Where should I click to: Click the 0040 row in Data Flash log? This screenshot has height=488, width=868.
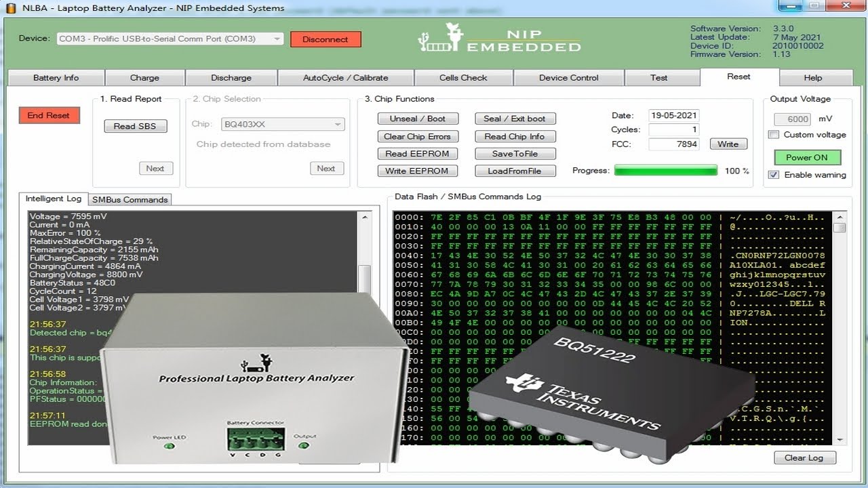point(610,256)
